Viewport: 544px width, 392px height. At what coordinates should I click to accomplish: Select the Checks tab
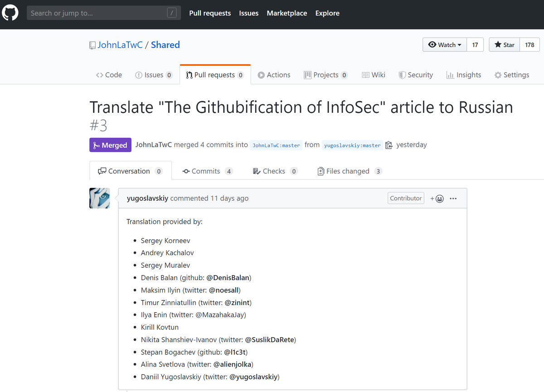click(275, 171)
